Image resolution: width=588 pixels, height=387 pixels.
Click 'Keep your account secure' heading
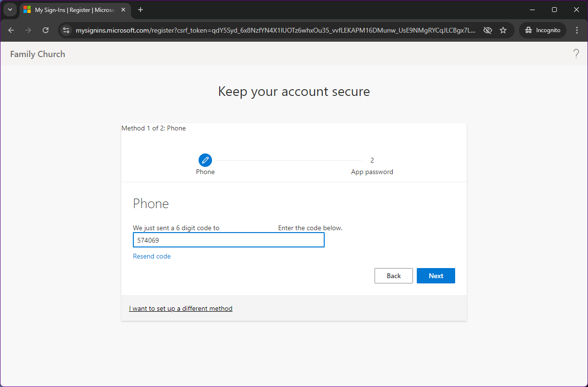[294, 91]
